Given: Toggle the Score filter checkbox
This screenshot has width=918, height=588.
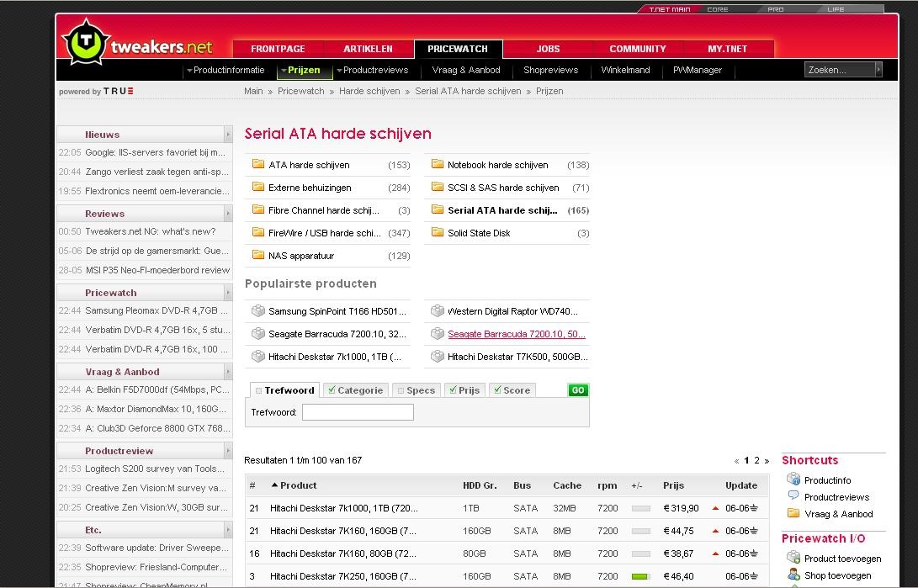Looking at the screenshot, I should (497, 389).
